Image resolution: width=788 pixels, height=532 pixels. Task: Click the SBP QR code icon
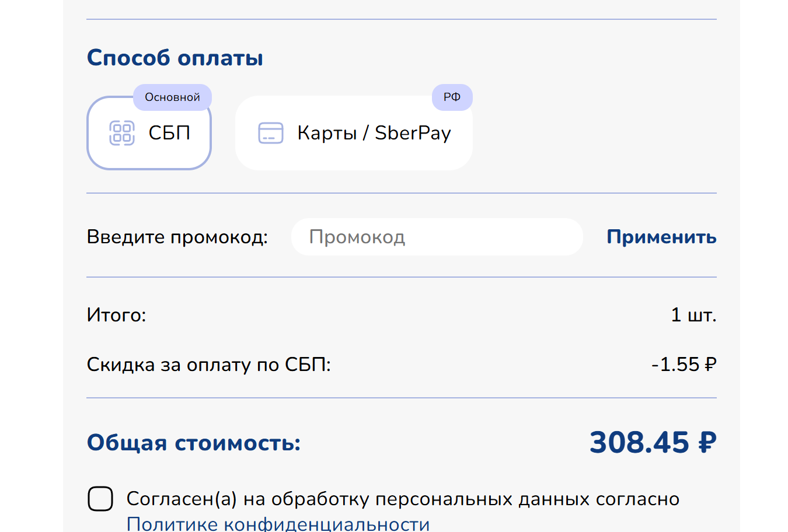pos(122,133)
